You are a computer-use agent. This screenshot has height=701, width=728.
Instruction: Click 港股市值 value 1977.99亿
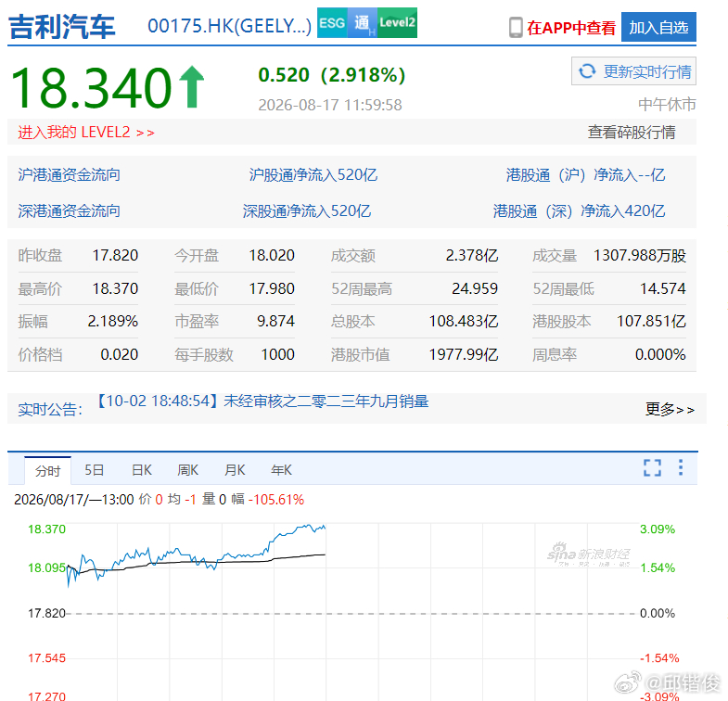(x=464, y=355)
